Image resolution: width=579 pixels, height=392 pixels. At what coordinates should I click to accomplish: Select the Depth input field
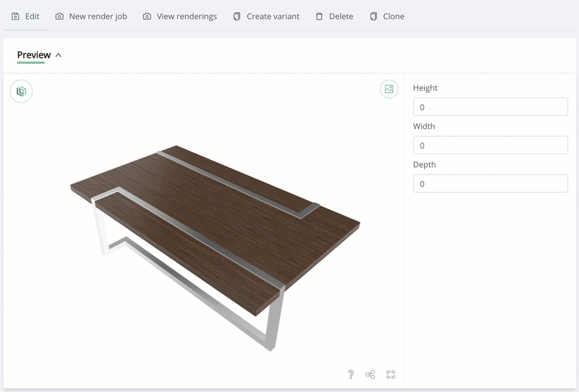(490, 184)
